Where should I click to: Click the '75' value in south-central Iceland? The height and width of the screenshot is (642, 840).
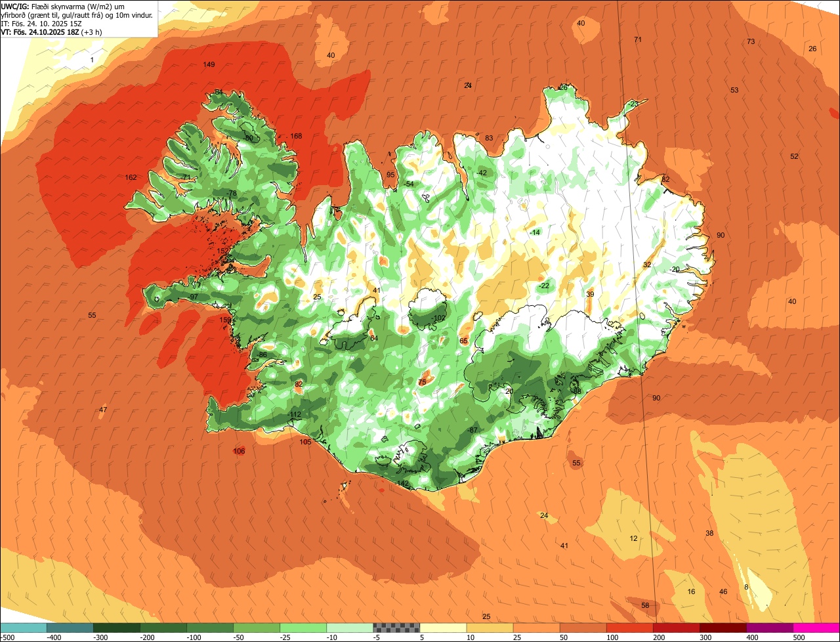[422, 382]
